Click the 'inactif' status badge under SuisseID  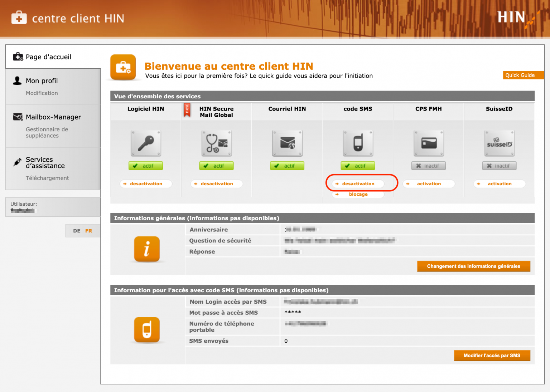click(499, 166)
